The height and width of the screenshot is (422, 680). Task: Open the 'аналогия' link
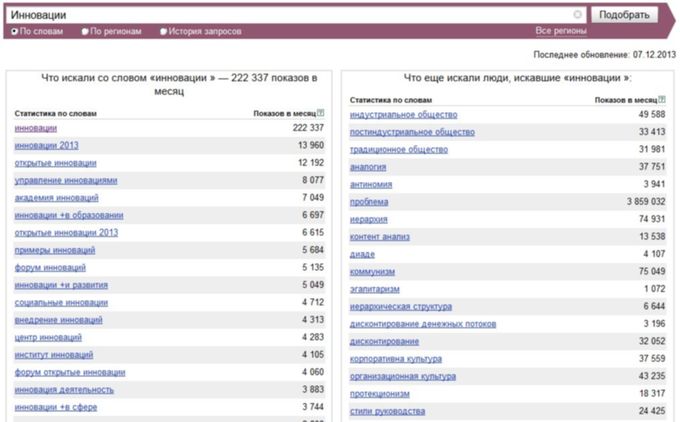tap(368, 167)
